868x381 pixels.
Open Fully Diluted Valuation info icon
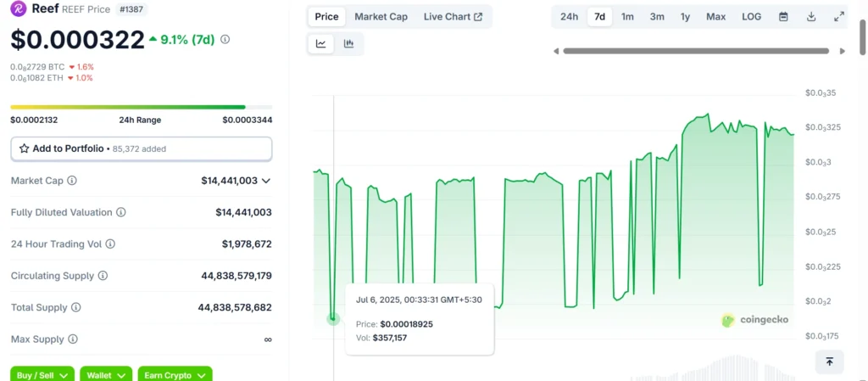[120, 212]
